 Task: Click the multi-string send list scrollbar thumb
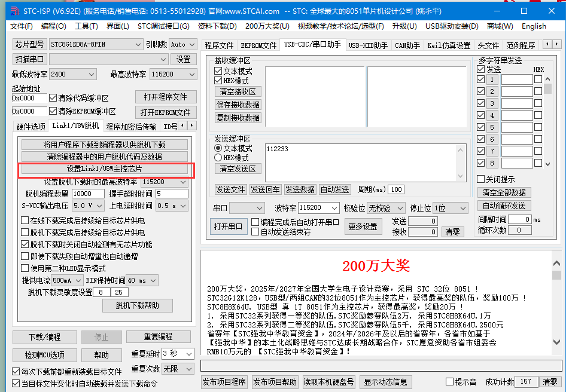pos(547,88)
